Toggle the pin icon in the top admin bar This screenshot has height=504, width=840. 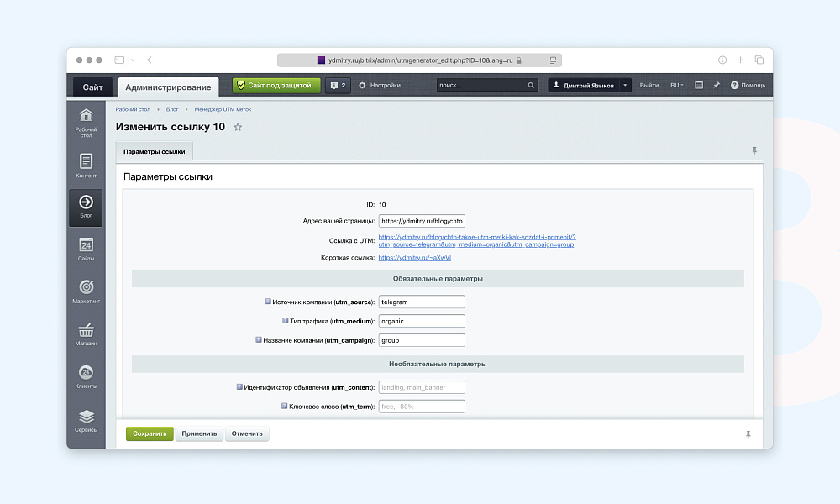click(x=717, y=85)
